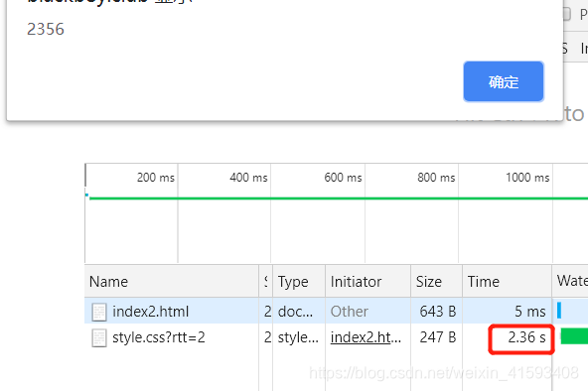Click the 400 ms timeline marker
The width and height of the screenshot is (588, 391).
click(248, 178)
